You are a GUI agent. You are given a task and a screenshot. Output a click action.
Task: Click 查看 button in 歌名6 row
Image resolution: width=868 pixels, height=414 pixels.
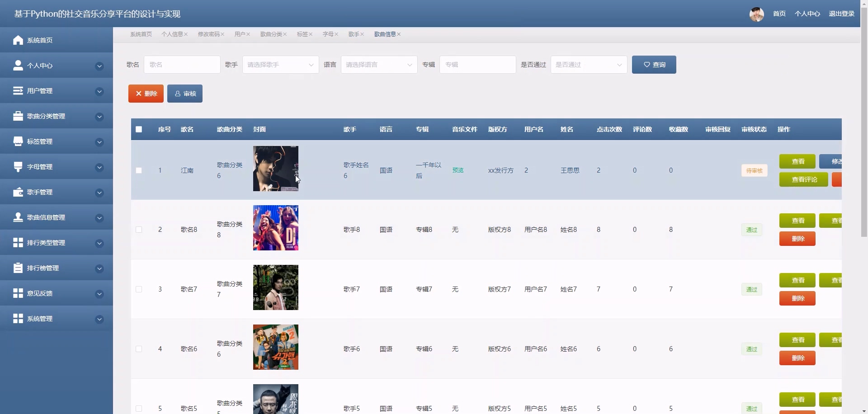pos(797,340)
